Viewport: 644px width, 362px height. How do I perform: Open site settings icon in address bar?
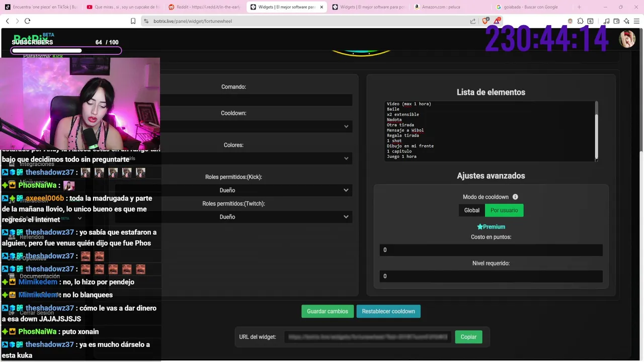coord(146,21)
